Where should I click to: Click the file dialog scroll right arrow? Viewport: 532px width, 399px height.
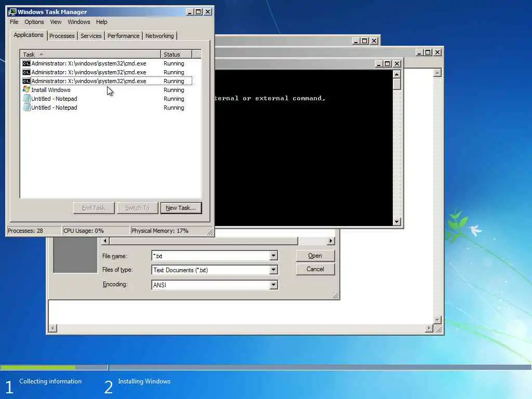coord(331,241)
